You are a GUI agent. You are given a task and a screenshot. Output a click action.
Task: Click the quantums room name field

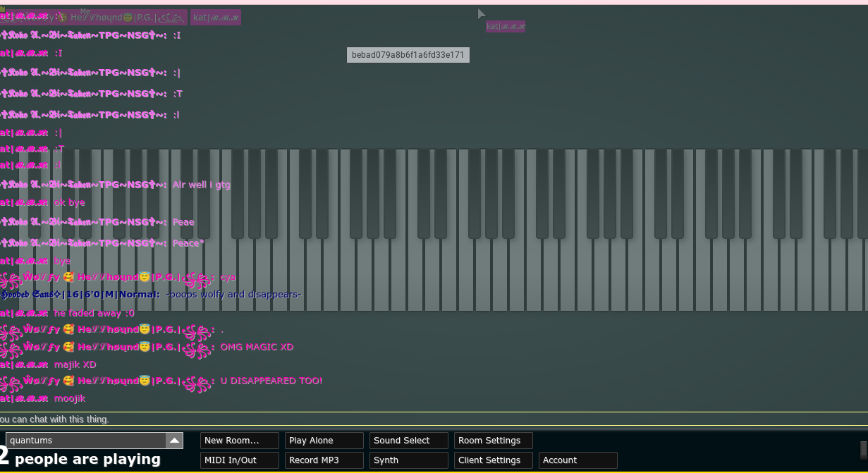[x=86, y=441]
